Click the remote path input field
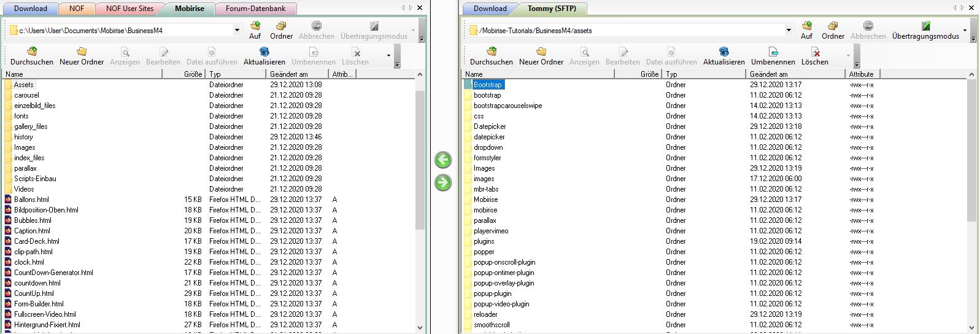Image resolution: width=980 pixels, height=334 pixels. 626,30
